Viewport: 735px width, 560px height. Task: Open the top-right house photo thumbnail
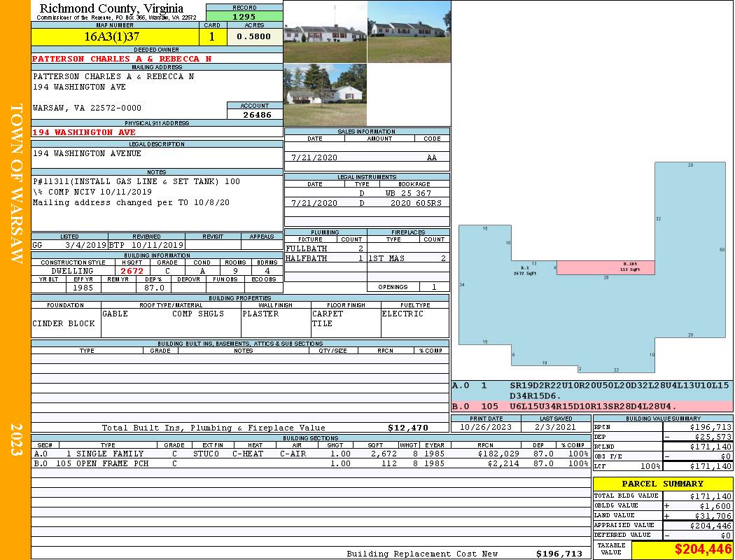click(x=409, y=31)
